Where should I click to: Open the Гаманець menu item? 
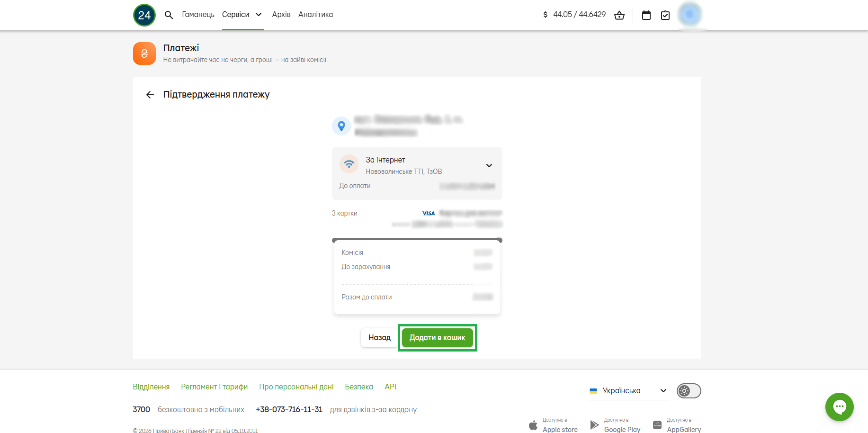pyautogui.click(x=198, y=15)
